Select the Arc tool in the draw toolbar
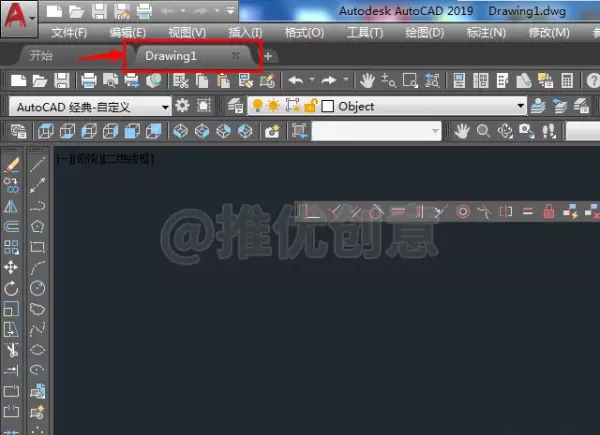This screenshot has width=600, height=435. coord(37,268)
